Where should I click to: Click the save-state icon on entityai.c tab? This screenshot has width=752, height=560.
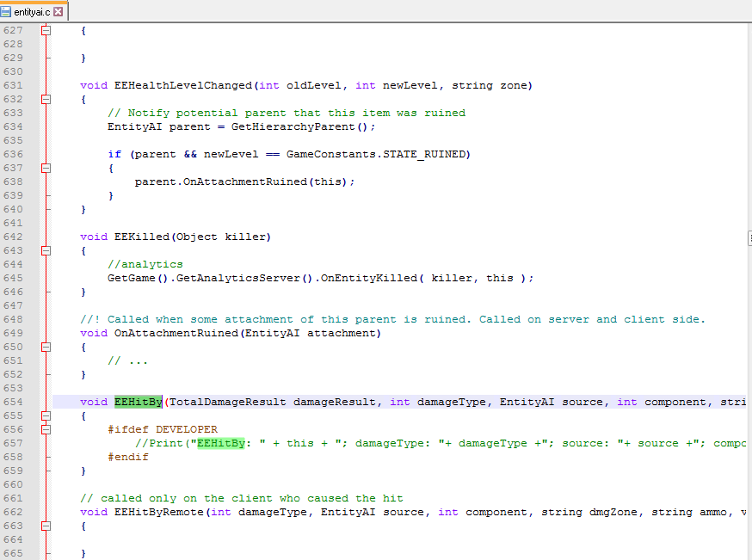click(6, 11)
